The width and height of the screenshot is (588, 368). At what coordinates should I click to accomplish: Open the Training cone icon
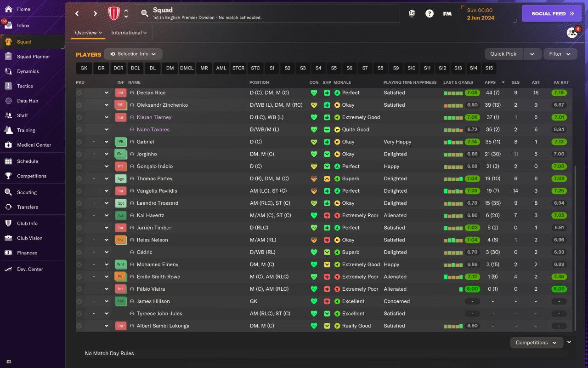[x=8, y=130]
